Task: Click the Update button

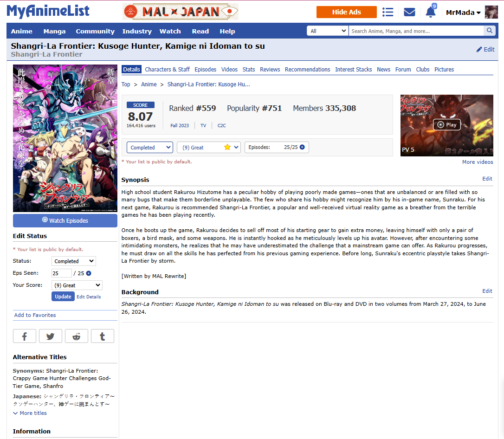Action: [63, 297]
